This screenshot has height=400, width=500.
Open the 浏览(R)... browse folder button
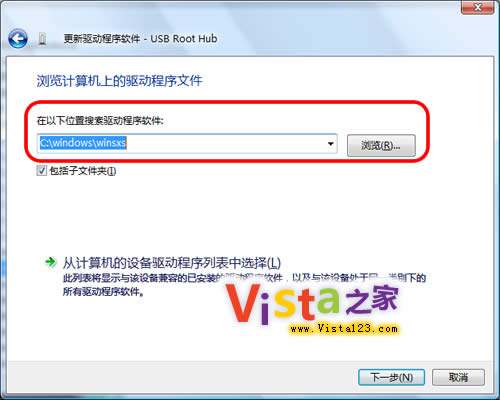(381, 145)
